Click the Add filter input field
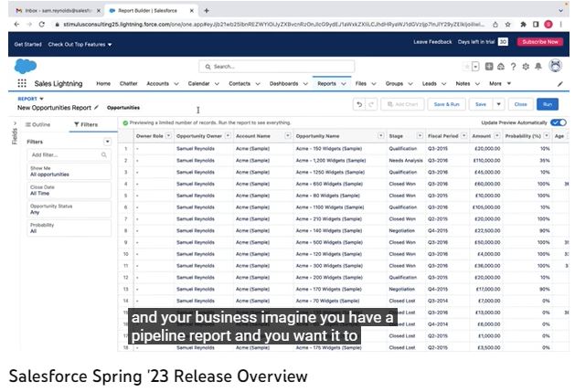The width and height of the screenshot is (575, 392). click(69, 154)
